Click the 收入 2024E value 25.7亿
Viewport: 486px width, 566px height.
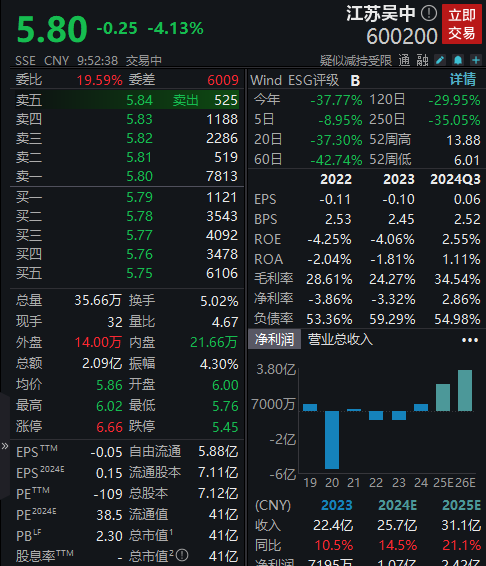[x=397, y=526]
